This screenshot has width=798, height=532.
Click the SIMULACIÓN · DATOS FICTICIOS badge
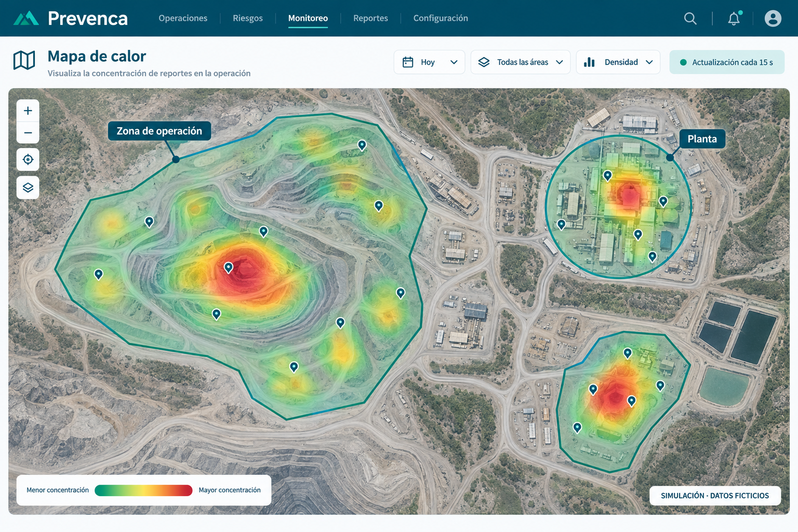pos(715,496)
